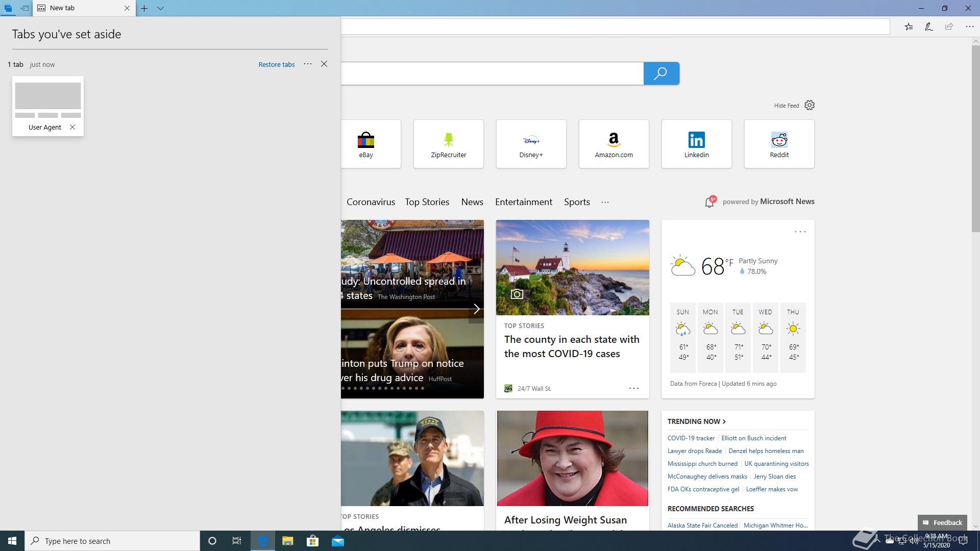This screenshot has width=980, height=551.
Task: Open the Reddit top site tile
Action: pos(779,144)
